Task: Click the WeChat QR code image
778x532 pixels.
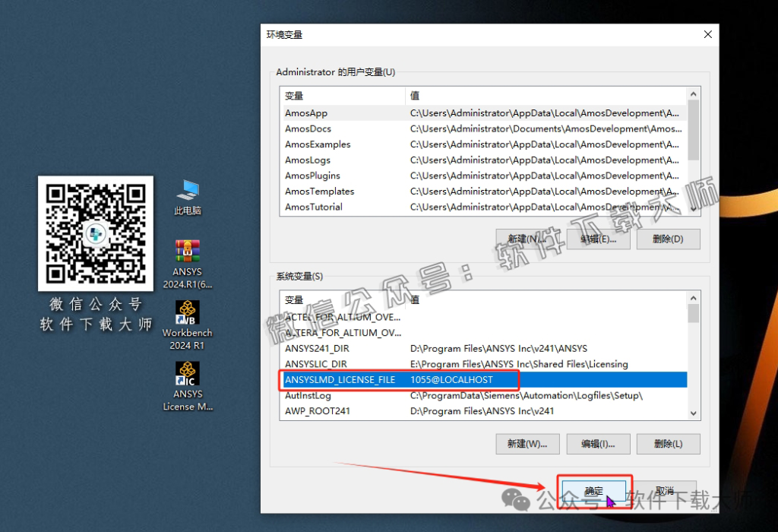Action: [96, 233]
